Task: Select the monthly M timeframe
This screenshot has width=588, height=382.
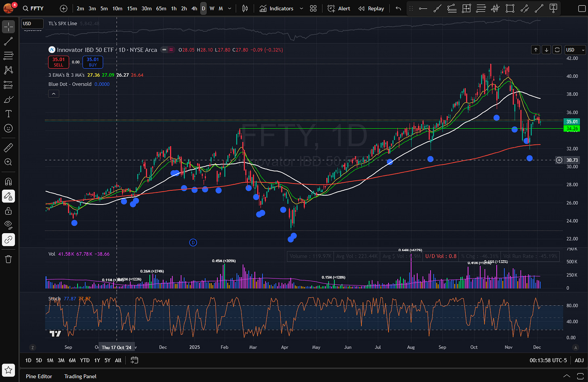Action: tap(220, 8)
